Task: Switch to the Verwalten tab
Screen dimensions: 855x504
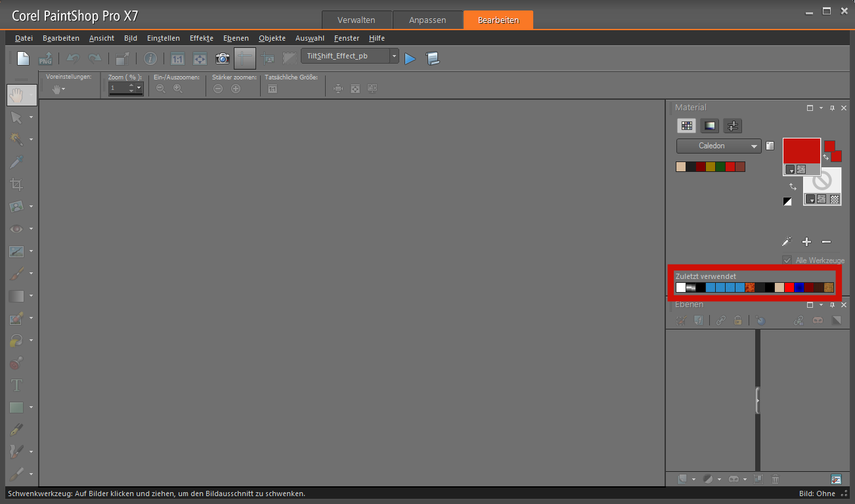Action: tap(357, 20)
